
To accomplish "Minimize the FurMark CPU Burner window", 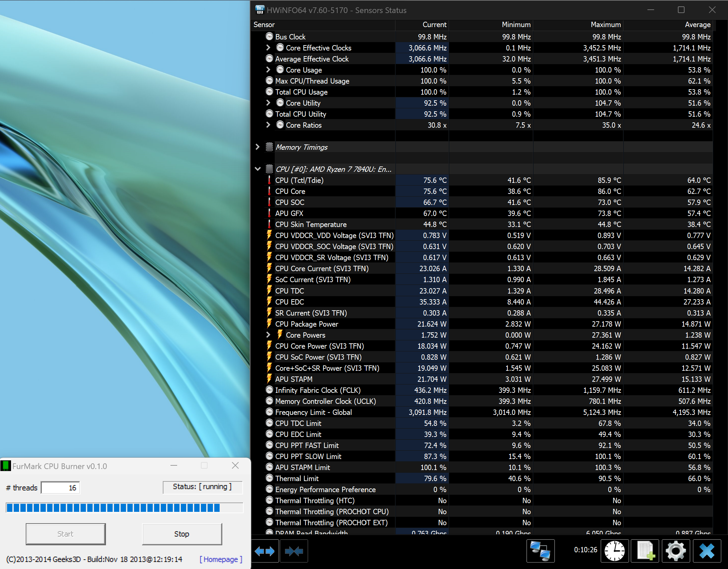I will (x=174, y=465).
